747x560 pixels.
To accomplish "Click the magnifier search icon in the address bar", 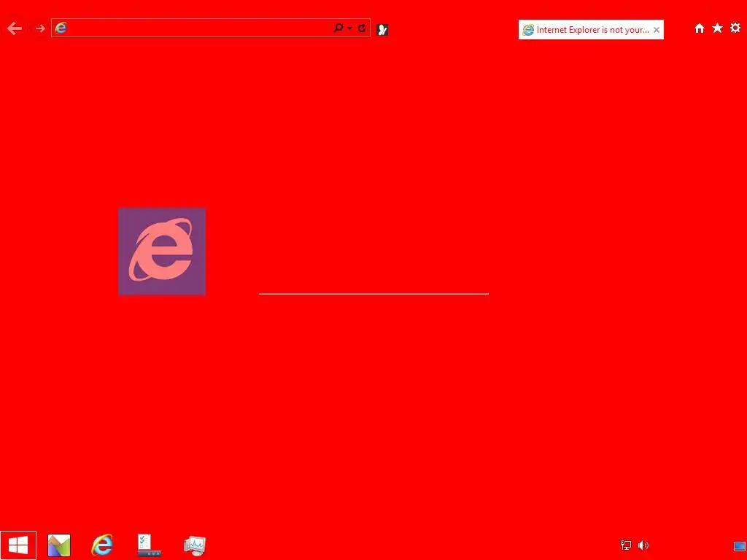I will click(338, 28).
